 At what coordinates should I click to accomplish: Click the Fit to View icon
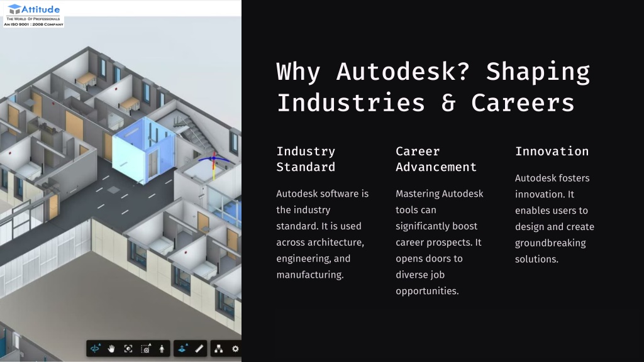pos(128,348)
